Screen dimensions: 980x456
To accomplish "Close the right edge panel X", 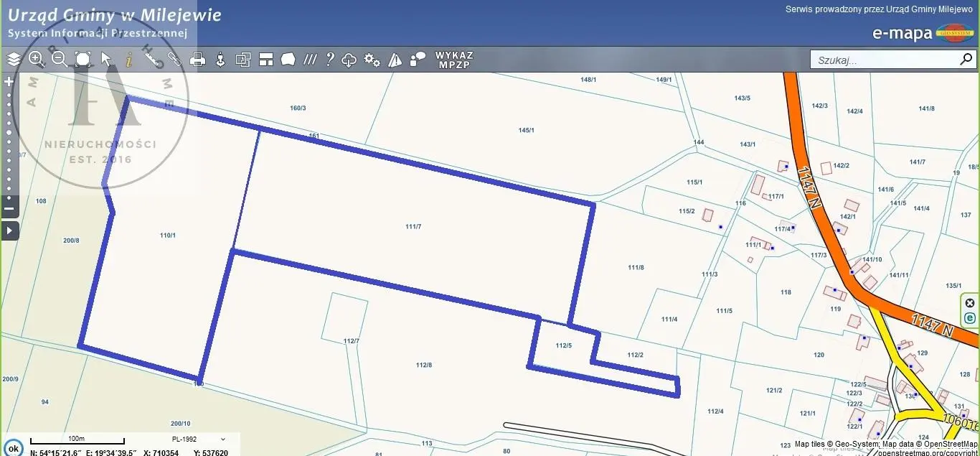I will point(970,303).
